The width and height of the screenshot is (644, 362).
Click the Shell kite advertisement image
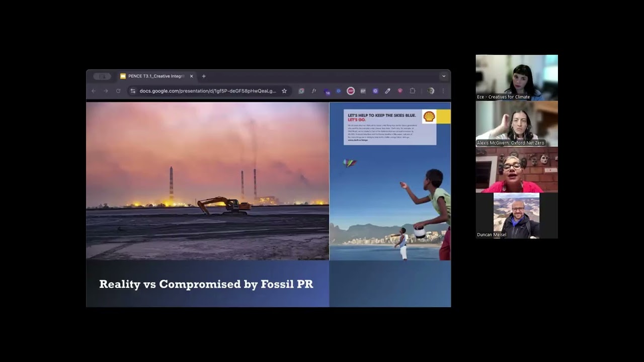pyautogui.click(x=390, y=181)
